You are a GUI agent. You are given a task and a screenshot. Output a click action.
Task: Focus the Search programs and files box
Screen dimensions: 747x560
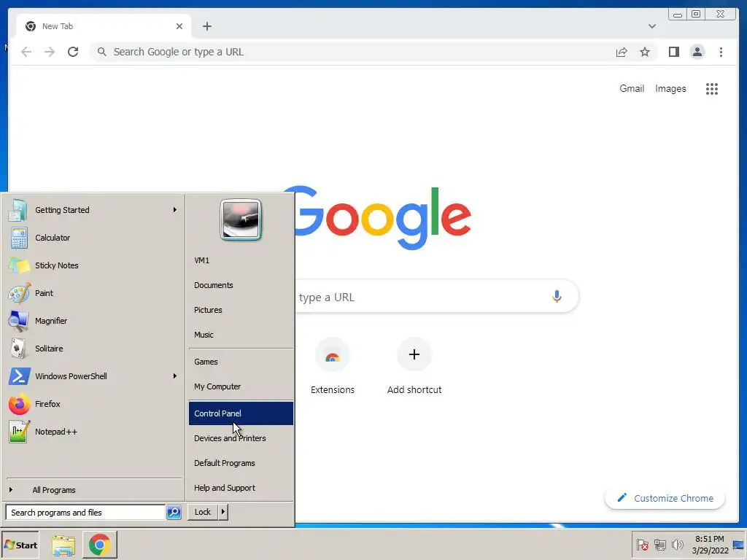(x=86, y=513)
